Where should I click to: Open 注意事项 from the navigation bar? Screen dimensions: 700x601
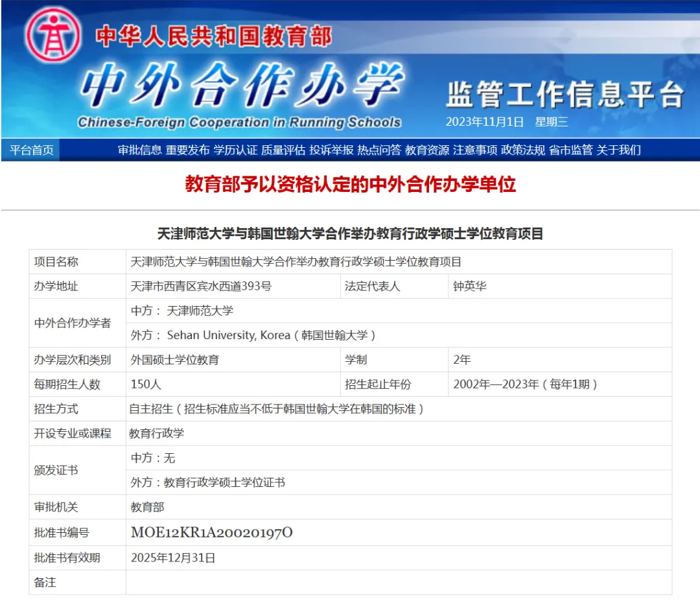pyautogui.click(x=475, y=150)
